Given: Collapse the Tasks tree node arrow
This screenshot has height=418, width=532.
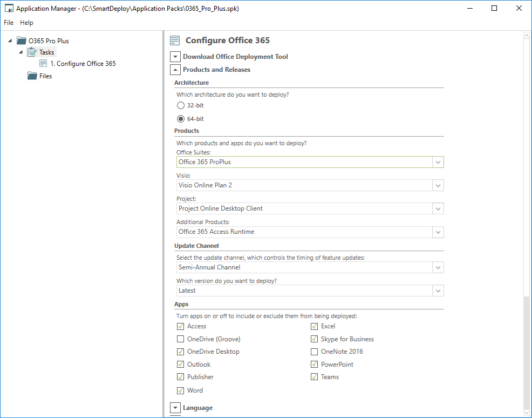Looking at the screenshot, I should coord(21,52).
